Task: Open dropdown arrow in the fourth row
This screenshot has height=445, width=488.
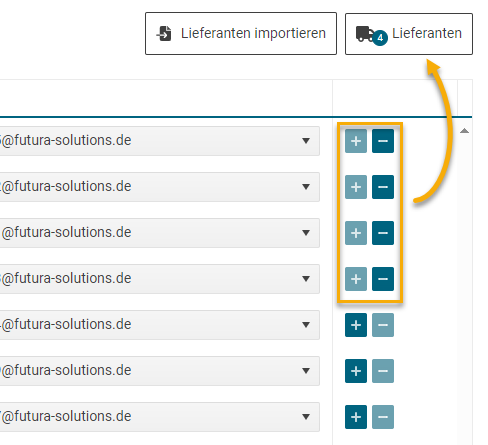Action: tap(306, 279)
